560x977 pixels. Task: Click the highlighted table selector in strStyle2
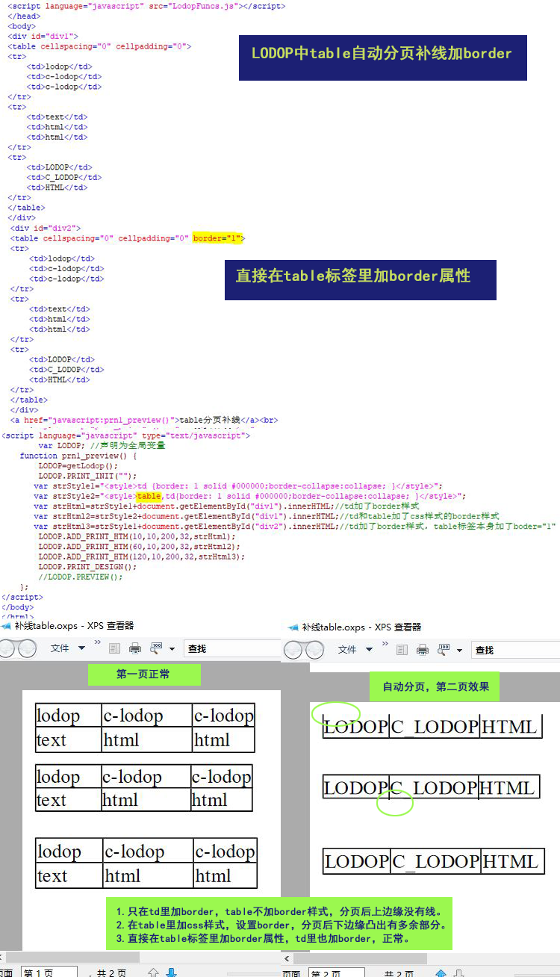coord(149,496)
